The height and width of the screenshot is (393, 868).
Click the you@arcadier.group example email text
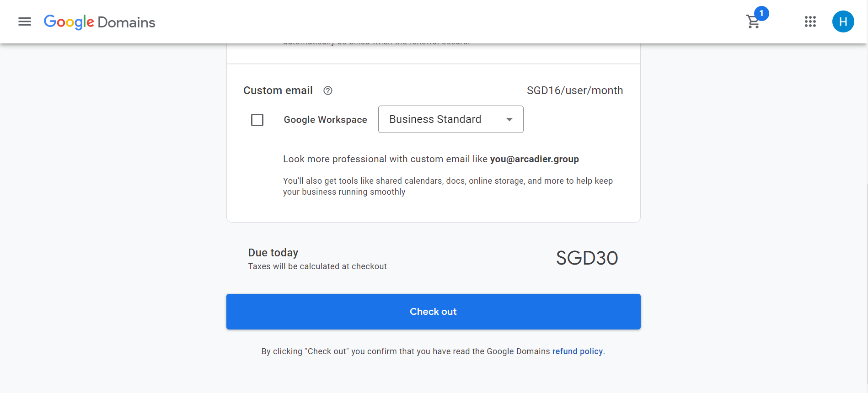534,159
